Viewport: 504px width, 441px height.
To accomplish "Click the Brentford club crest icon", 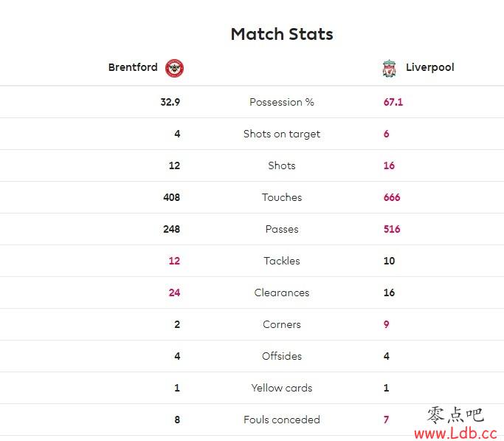I will click(x=174, y=68).
